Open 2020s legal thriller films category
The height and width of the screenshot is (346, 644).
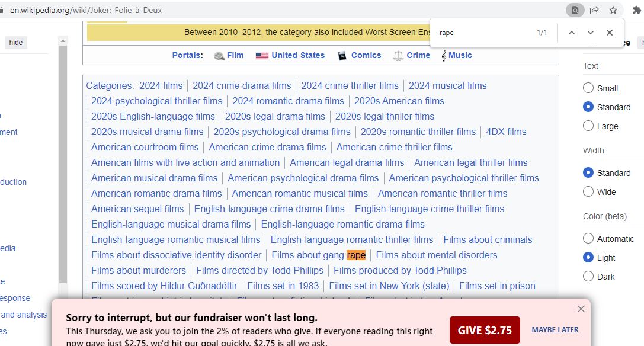click(x=385, y=116)
